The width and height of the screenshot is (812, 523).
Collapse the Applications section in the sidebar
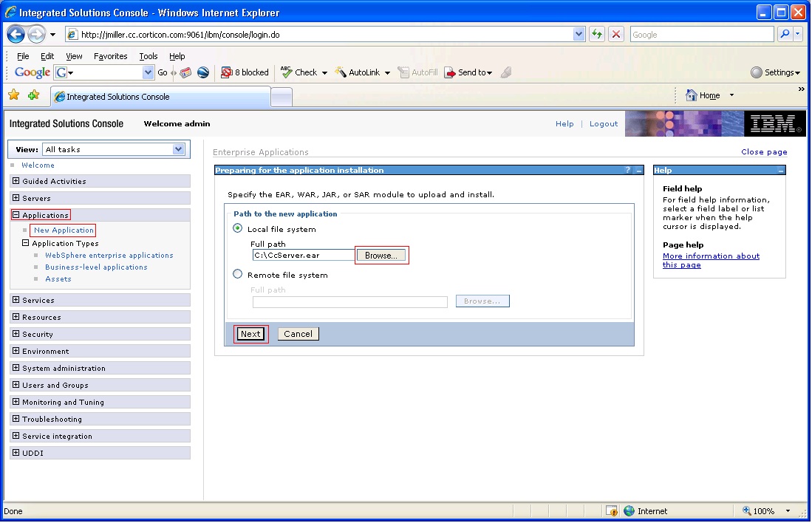[16, 214]
